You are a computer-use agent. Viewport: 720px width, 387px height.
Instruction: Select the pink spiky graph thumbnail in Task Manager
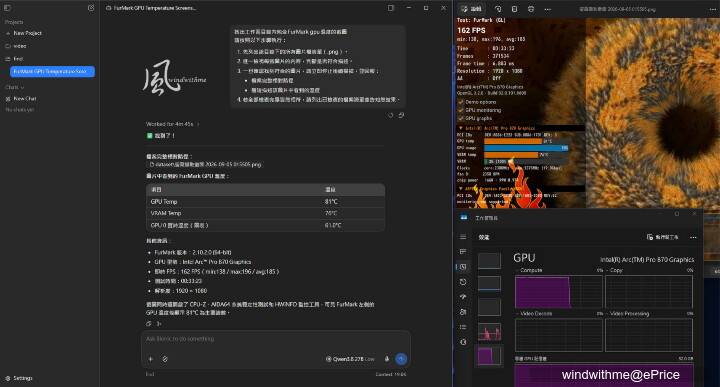click(489, 331)
